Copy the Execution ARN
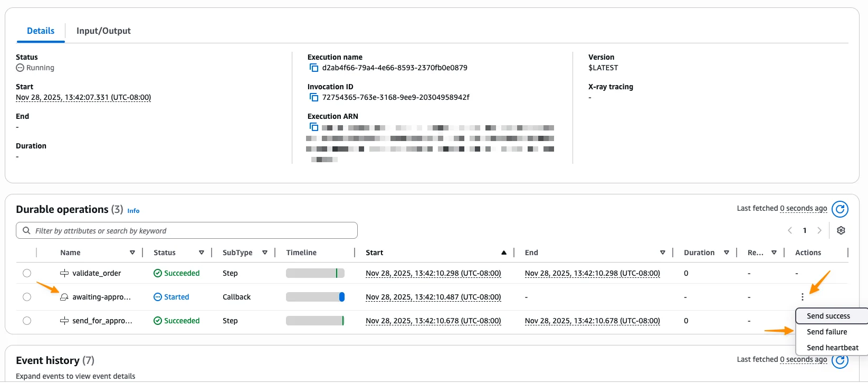 coord(314,127)
